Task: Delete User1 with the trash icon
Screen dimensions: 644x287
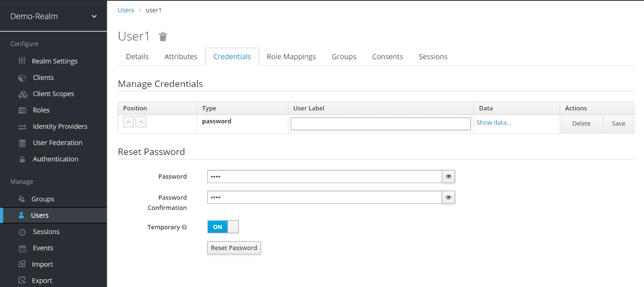Action: (x=163, y=37)
